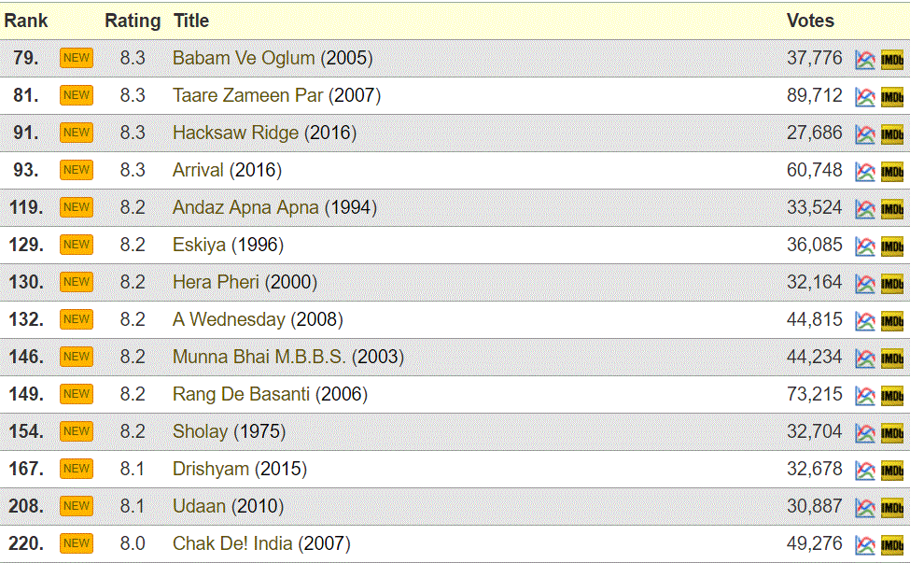The width and height of the screenshot is (924, 563).
Task: Open the chart icon for Hacksaw Ridge
Action: (865, 134)
